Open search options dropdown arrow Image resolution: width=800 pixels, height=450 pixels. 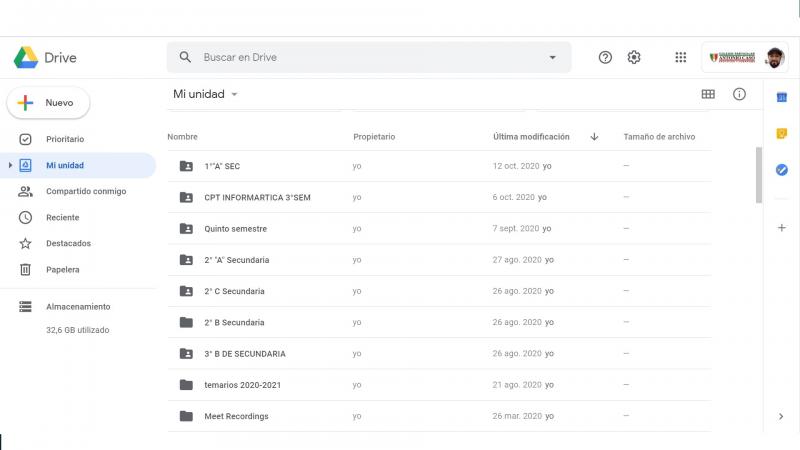[552, 57]
